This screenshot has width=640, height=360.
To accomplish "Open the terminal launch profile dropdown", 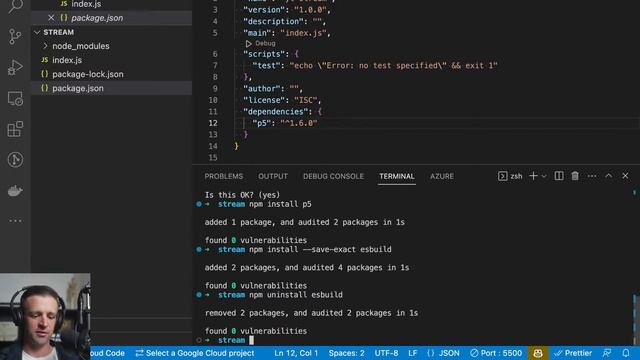I will (x=544, y=176).
